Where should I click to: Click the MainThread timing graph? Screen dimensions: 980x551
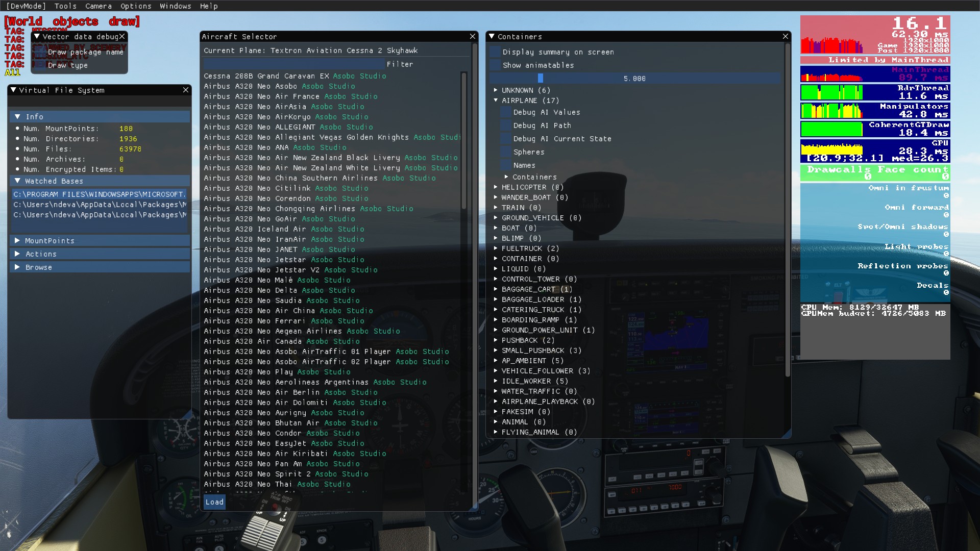point(875,74)
